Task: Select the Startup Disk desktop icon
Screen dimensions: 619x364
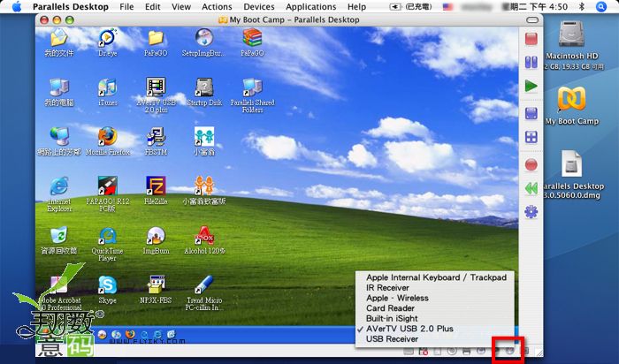Action: [x=204, y=93]
